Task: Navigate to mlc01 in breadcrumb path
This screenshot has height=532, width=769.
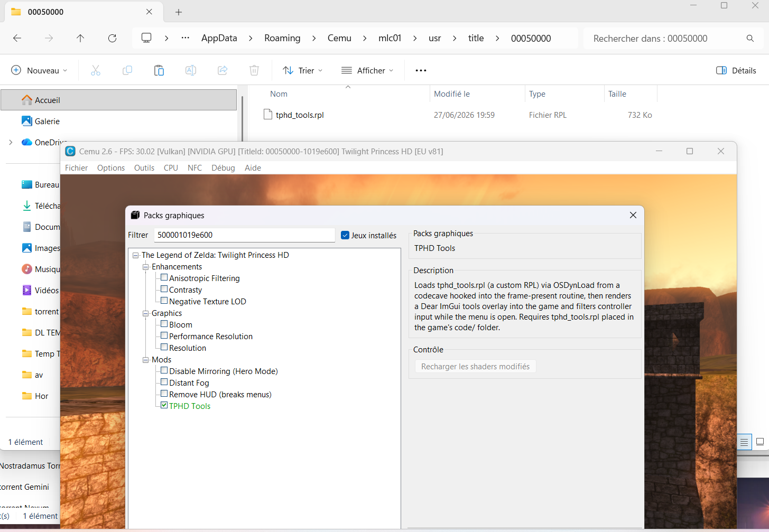Action: coord(390,38)
